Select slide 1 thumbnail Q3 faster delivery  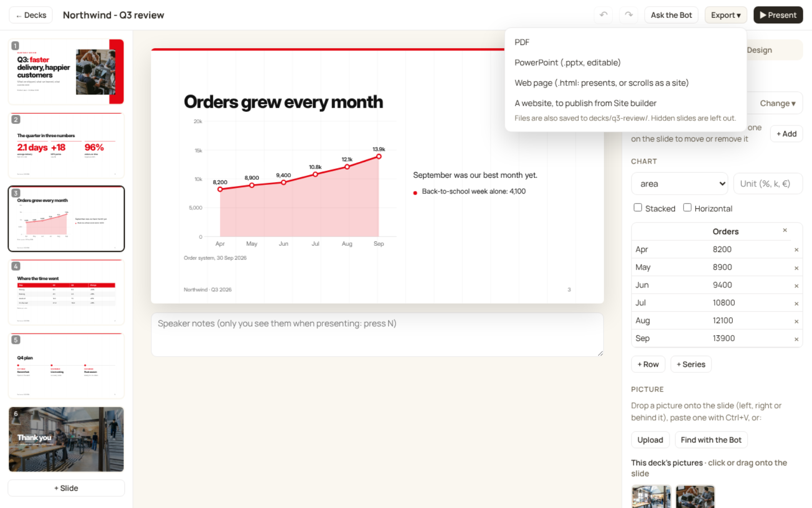point(66,72)
